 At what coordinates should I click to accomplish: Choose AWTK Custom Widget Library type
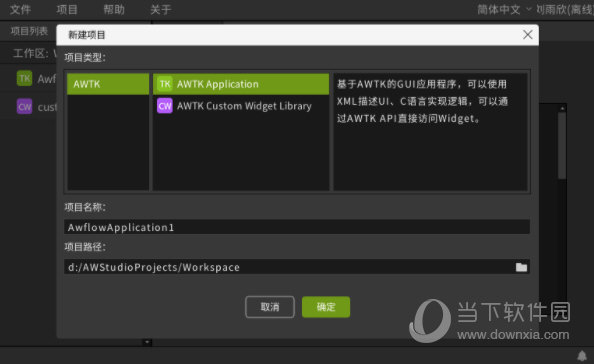(x=241, y=106)
